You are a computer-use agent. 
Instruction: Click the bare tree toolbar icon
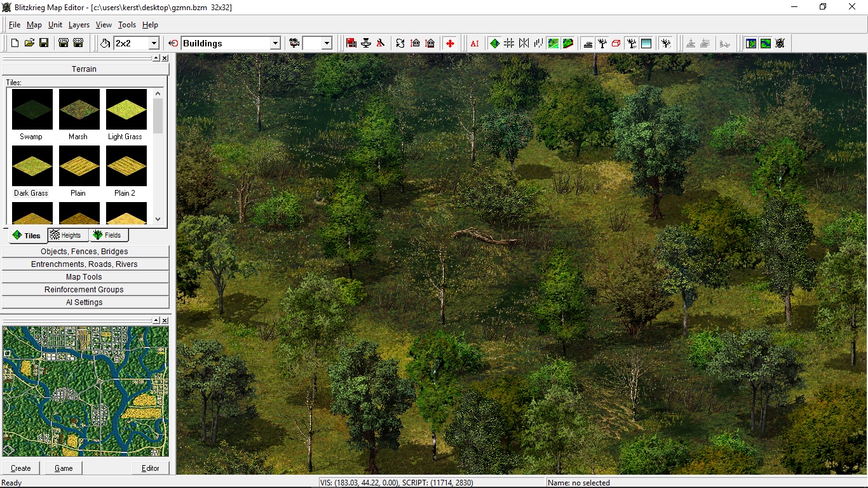[602, 43]
